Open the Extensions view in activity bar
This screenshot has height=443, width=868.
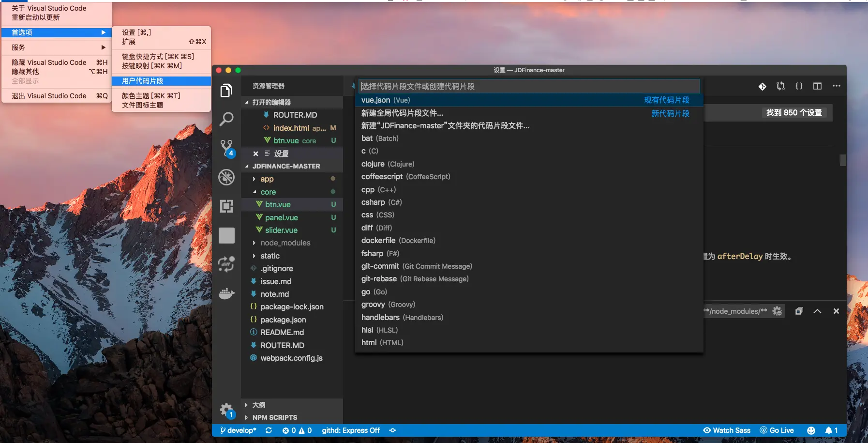click(226, 206)
